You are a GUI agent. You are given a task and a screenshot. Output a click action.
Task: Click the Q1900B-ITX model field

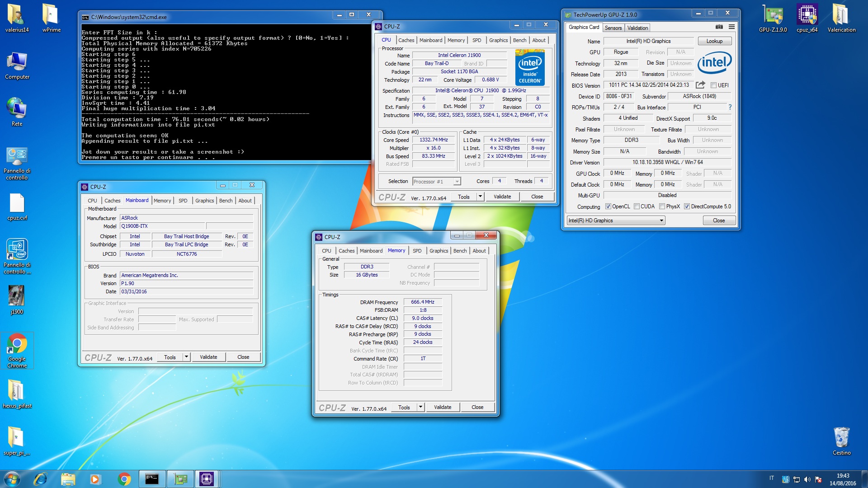[x=162, y=226]
